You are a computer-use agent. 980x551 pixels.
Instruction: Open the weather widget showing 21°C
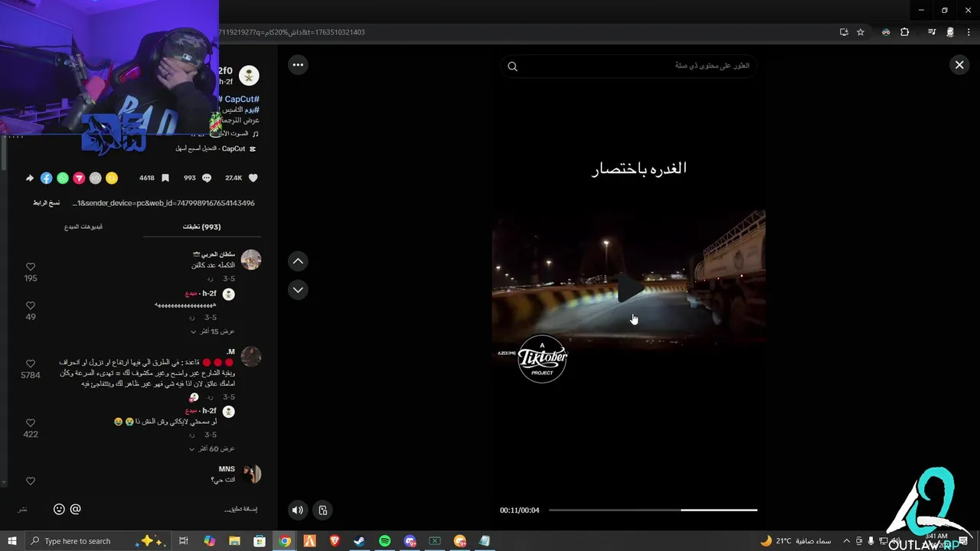tap(795, 541)
